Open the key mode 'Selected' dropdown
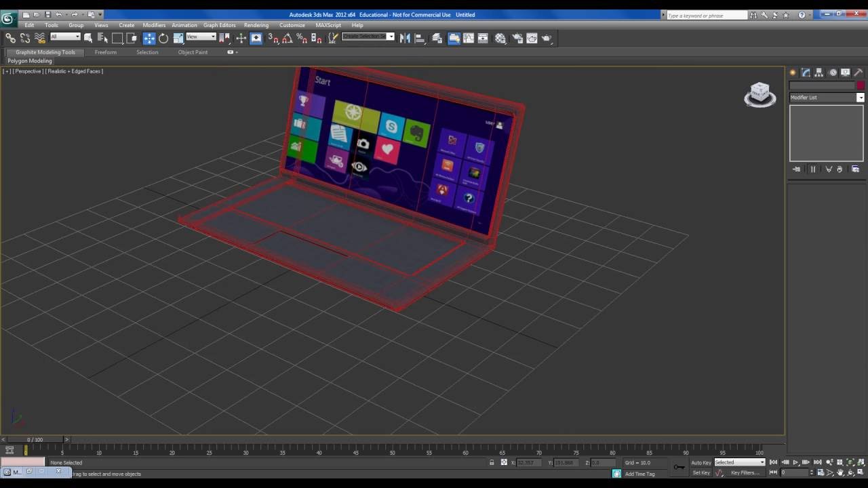This screenshot has height=488, width=868. [x=739, y=462]
